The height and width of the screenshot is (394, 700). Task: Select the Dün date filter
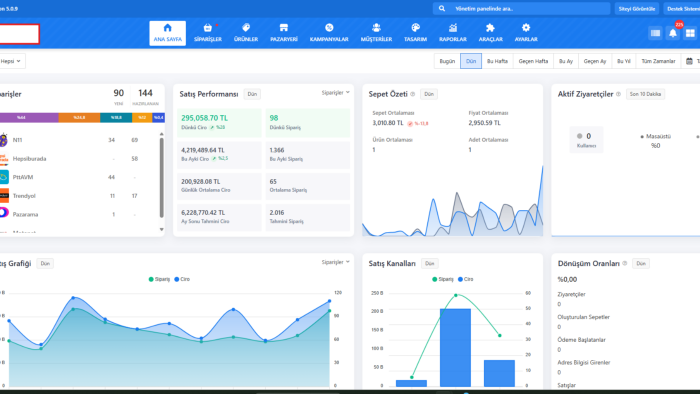click(471, 61)
